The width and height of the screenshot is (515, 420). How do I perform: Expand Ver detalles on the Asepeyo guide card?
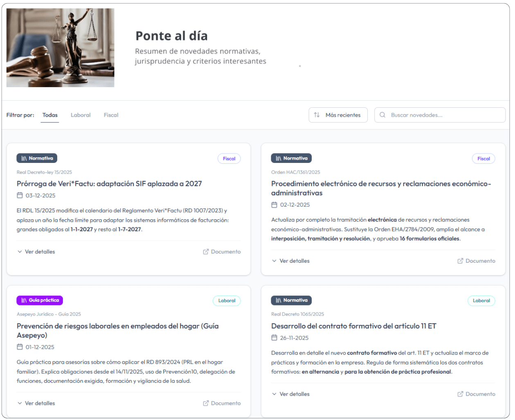(36, 403)
